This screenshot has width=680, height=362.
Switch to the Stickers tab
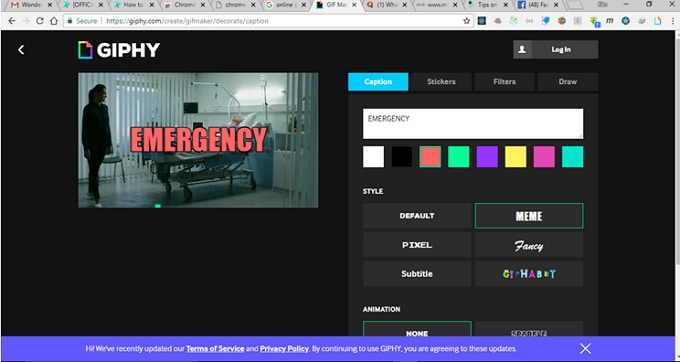point(441,82)
